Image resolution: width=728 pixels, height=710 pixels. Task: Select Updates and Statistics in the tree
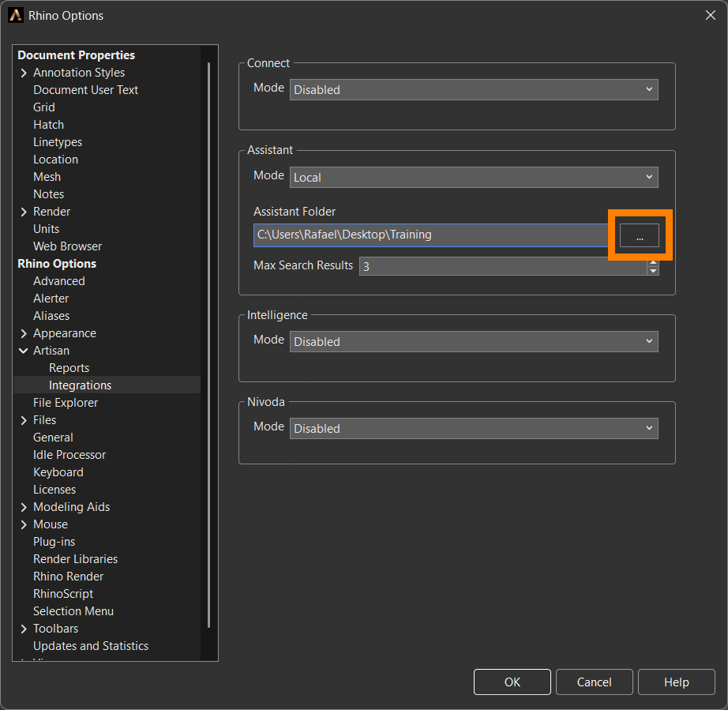tap(90, 646)
